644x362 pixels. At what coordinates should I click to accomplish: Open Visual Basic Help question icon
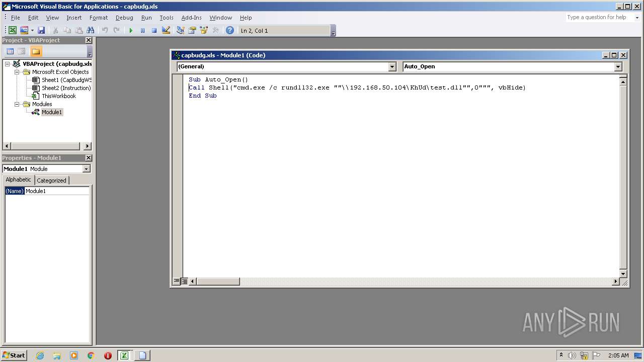[x=230, y=31]
